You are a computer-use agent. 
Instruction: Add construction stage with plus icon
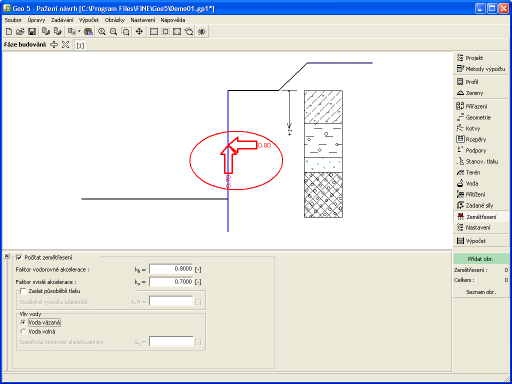[x=54, y=45]
